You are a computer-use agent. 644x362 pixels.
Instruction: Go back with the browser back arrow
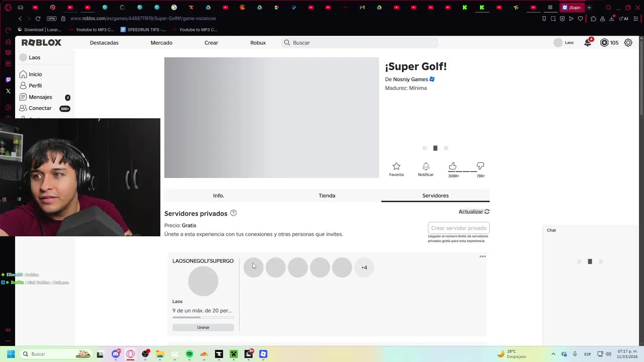click(x=20, y=19)
